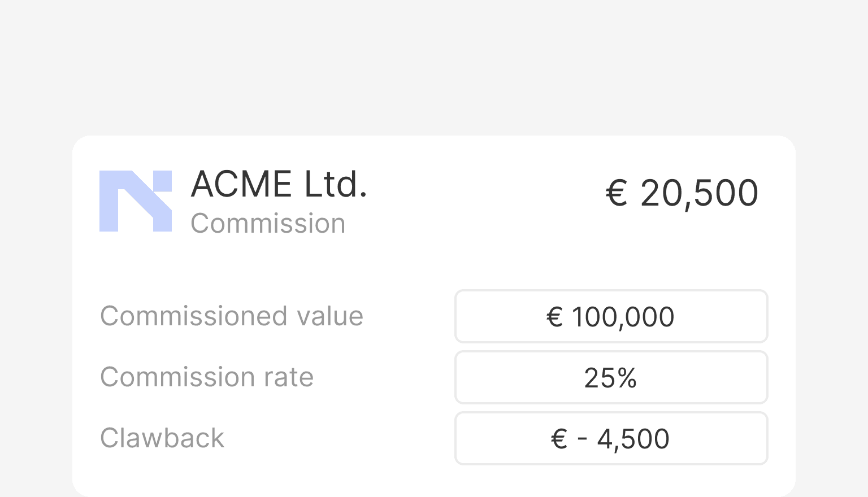This screenshot has height=497, width=868.
Task: Click the Commissioned value label
Action: point(232,316)
